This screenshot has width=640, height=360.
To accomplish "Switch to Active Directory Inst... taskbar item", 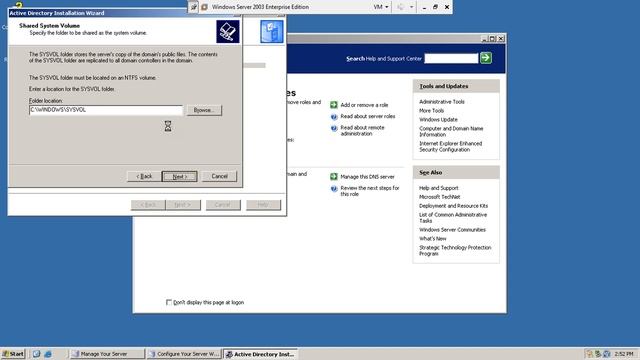I will tap(261, 354).
